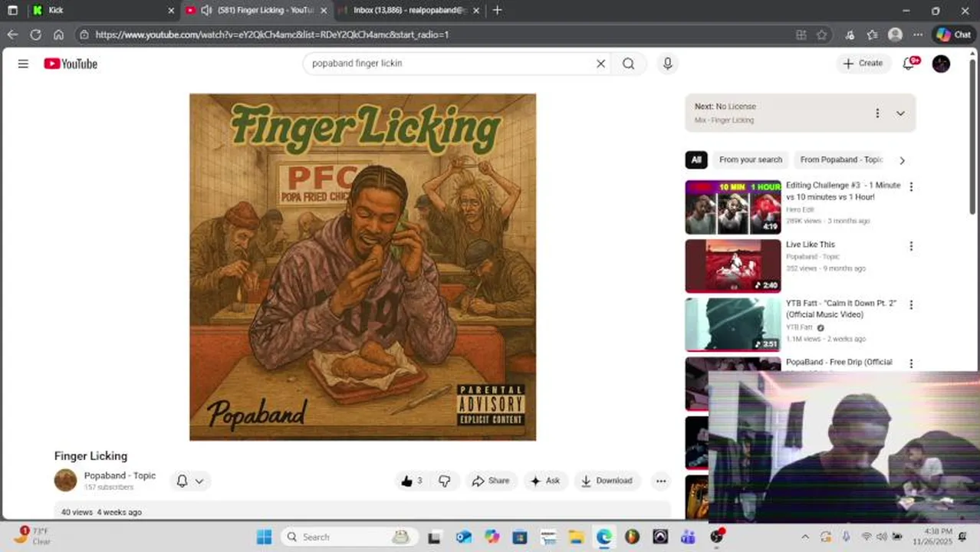
Task: Open the Popaband - Topic channel link
Action: point(120,475)
